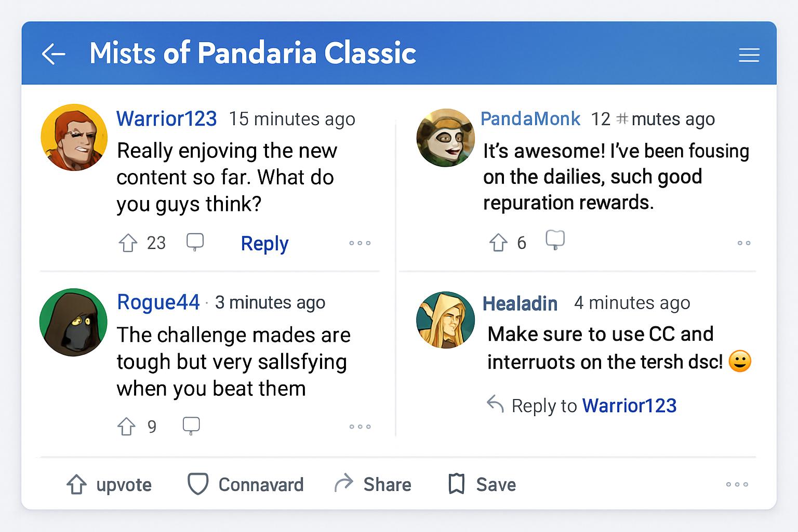Click comment bubble on Warrior123's post
798x532 pixels.
click(195, 242)
